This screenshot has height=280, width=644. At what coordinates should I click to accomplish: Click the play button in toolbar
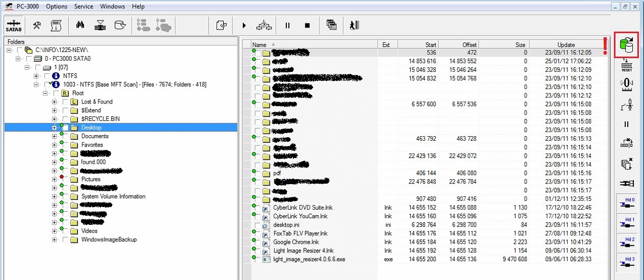244,26
